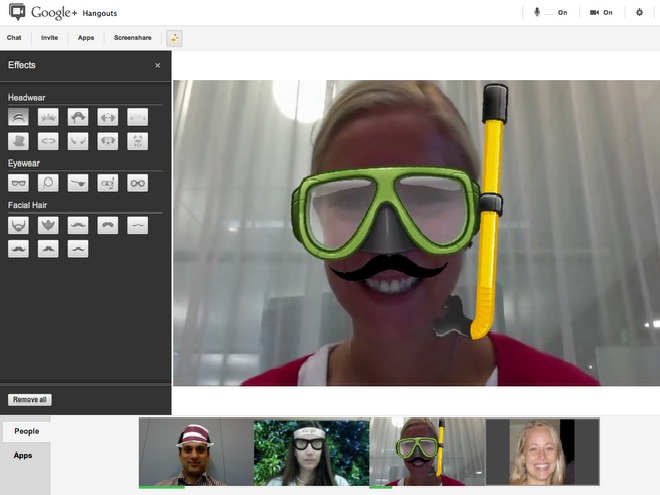The height and width of the screenshot is (495, 660).
Task: Switch to the People tab
Action: 26,431
